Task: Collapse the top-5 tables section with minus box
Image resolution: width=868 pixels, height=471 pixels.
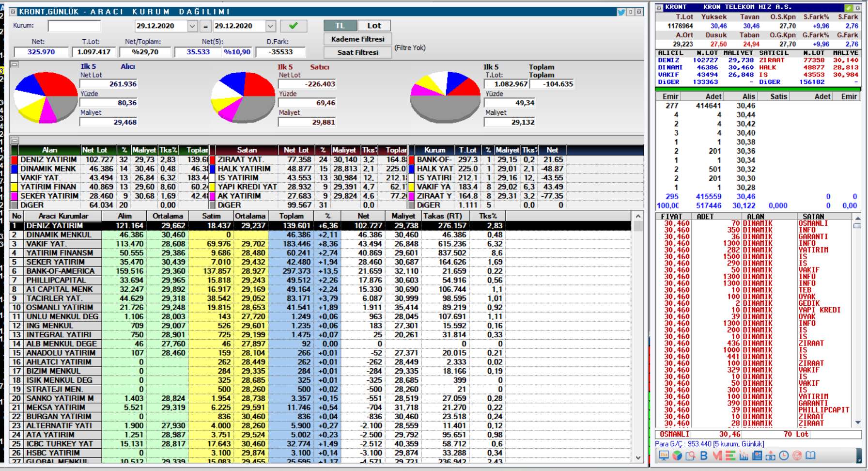Action: coord(15,140)
